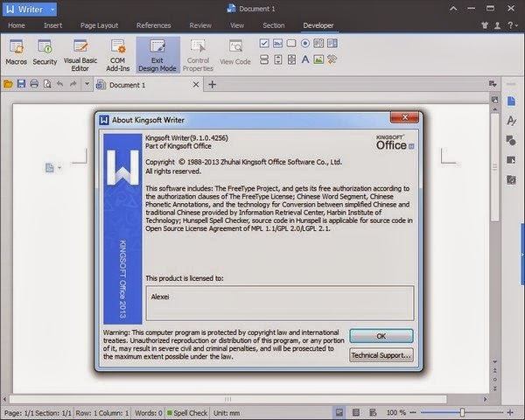Screen dimensions: 525x420
Task: Print the document
Action: coord(34,84)
